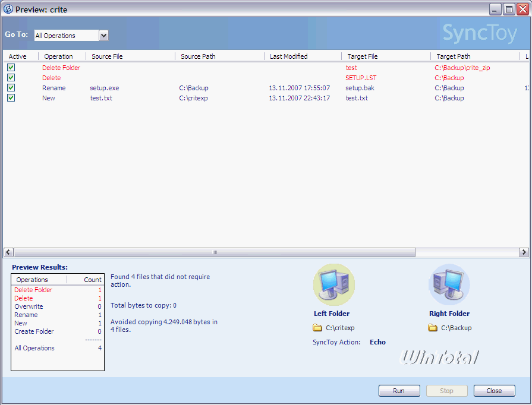Open the Go To operations dropdown arrow
Screen dimensions: 532x405
click(x=103, y=35)
